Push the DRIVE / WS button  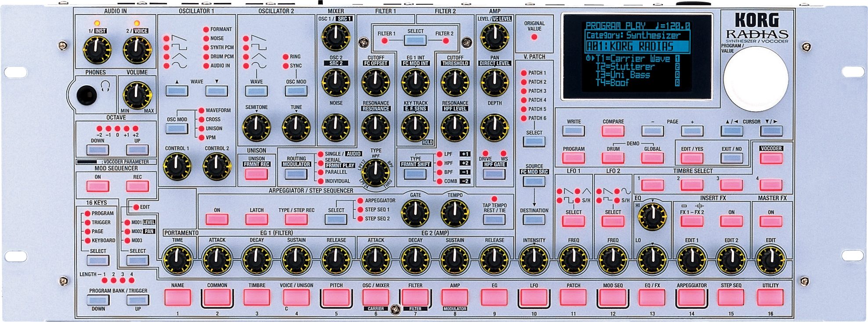(494, 174)
